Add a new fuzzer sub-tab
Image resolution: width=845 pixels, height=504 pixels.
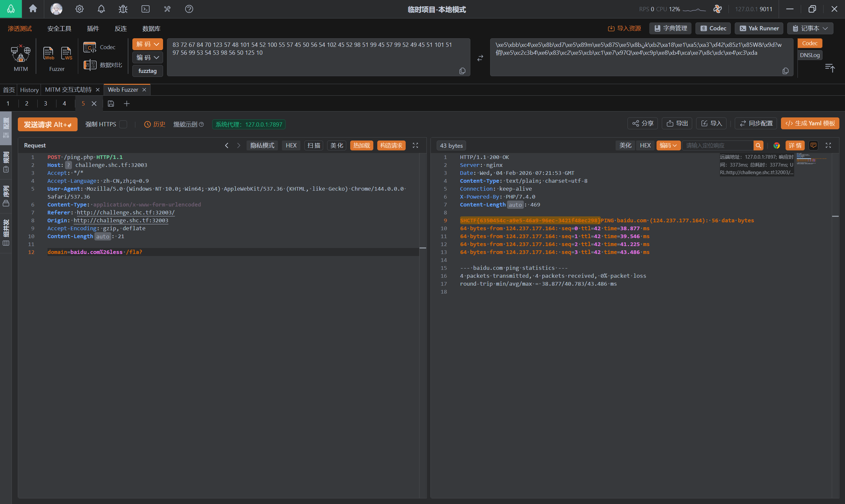tap(127, 104)
